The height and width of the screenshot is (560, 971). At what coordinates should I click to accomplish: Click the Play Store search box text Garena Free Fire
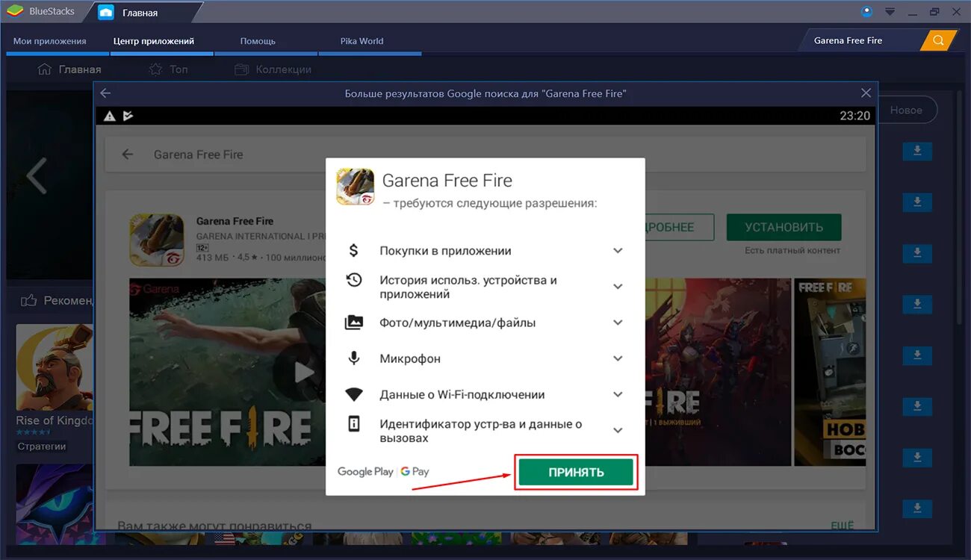(x=199, y=155)
